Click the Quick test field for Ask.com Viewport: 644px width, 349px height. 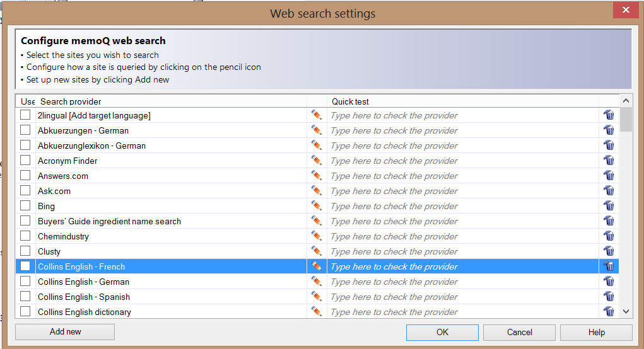462,191
